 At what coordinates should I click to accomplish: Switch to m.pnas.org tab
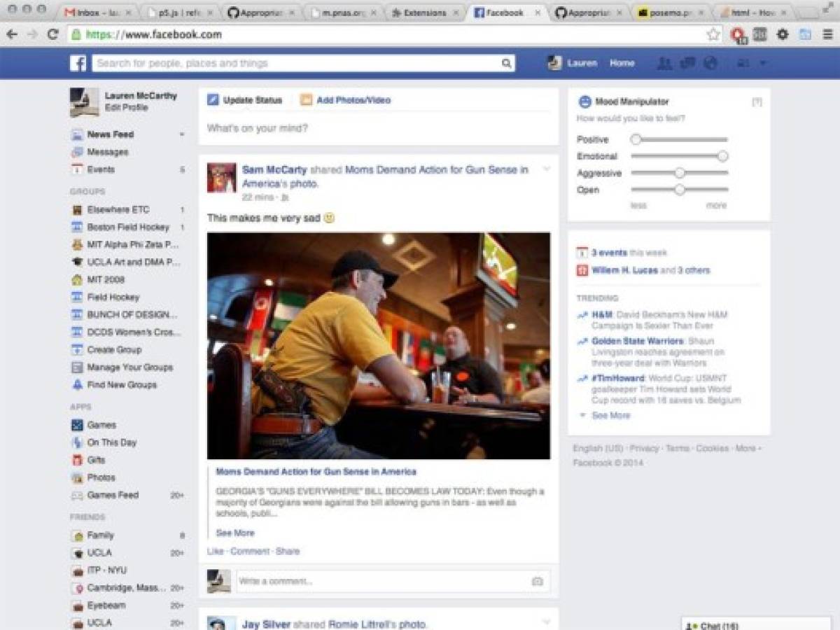pyautogui.click(x=344, y=13)
